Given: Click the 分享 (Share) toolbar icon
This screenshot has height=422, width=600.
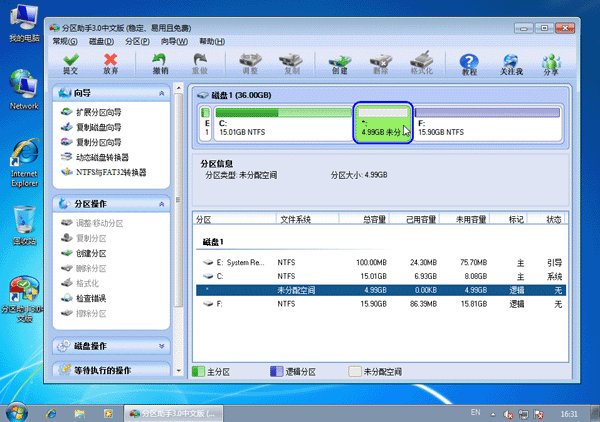Looking at the screenshot, I should tap(551, 64).
